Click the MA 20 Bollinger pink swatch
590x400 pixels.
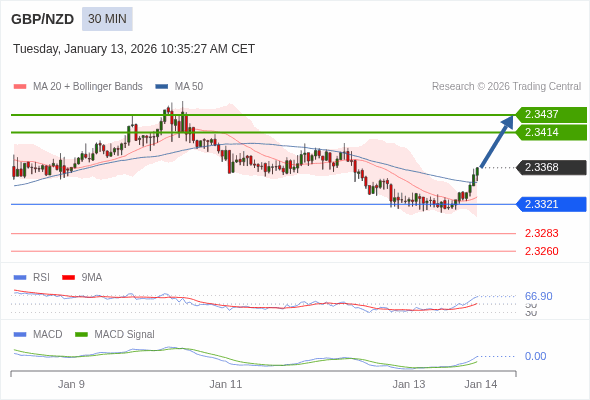coord(20,87)
